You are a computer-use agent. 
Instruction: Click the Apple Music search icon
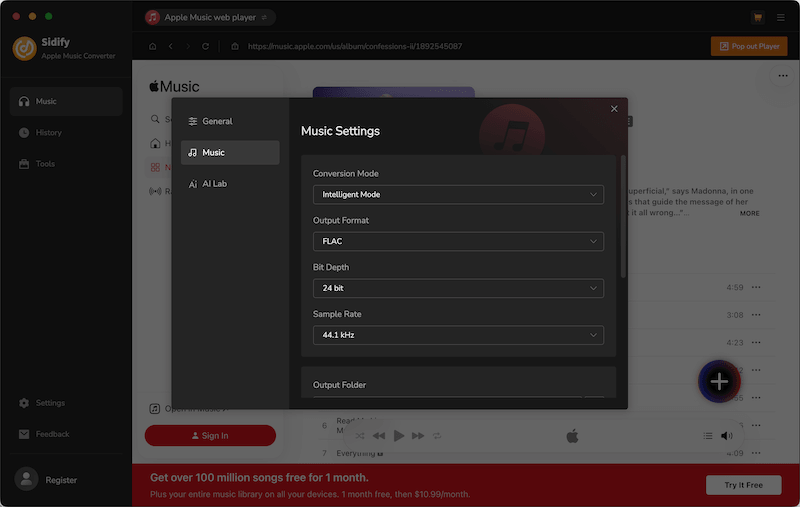coord(155,119)
